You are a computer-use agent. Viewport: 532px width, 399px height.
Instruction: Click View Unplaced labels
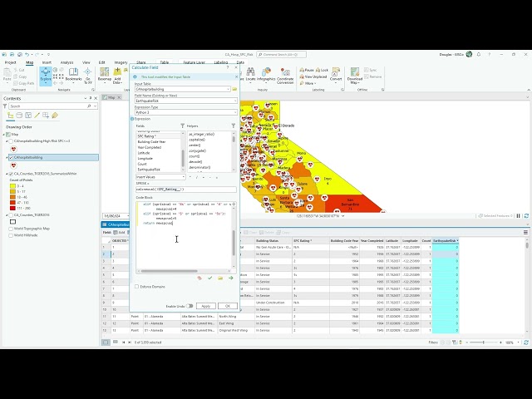click(x=313, y=76)
